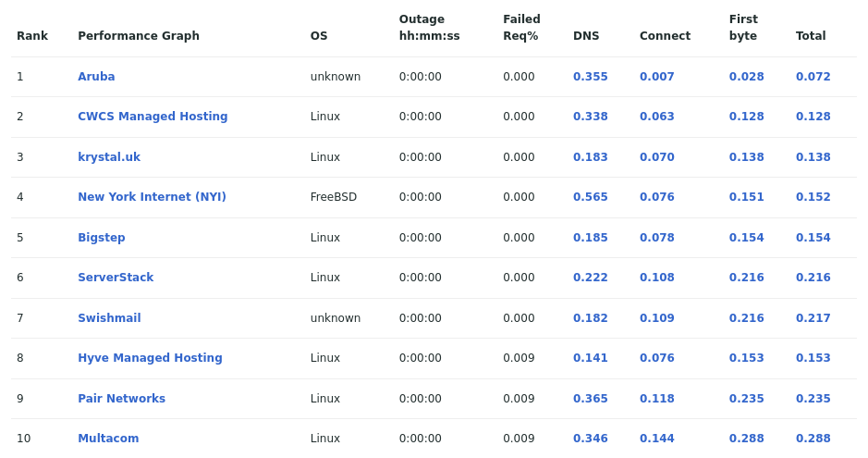
Task: Open the krystal.uk link
Action: click(109, 156)
